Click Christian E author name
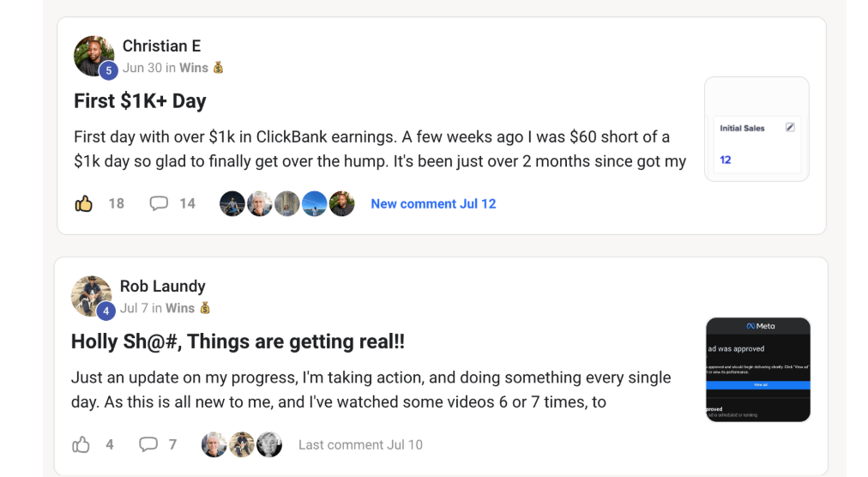 161,46
